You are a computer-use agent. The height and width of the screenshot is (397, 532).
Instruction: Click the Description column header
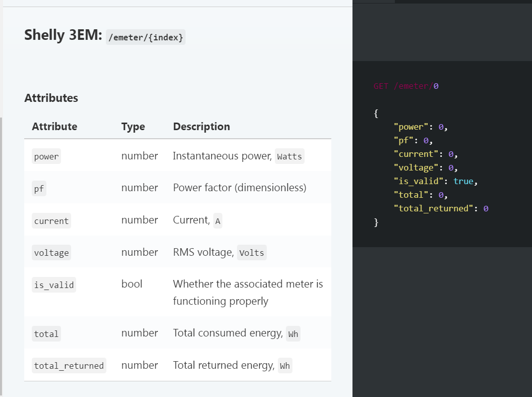point(202,127)
